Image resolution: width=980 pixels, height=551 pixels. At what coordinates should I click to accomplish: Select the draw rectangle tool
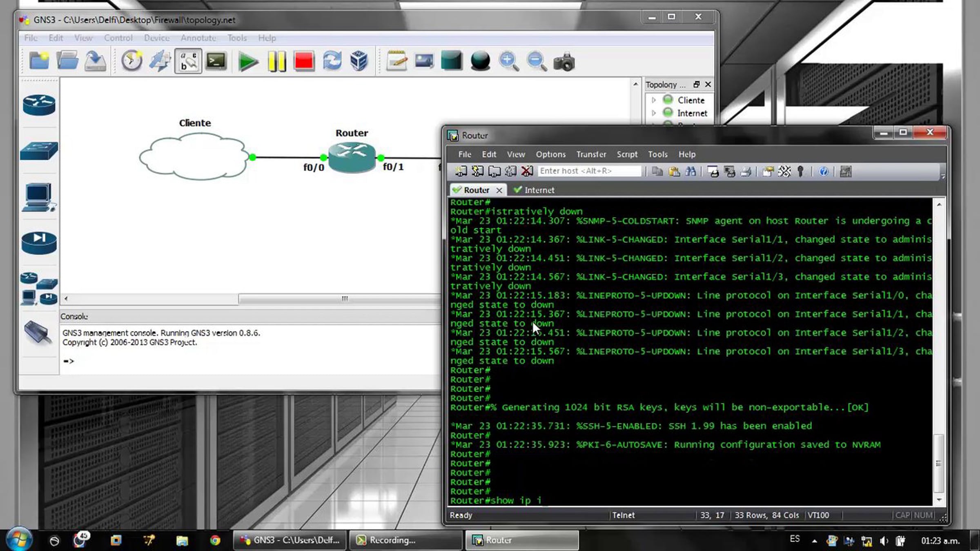point(451,61)
